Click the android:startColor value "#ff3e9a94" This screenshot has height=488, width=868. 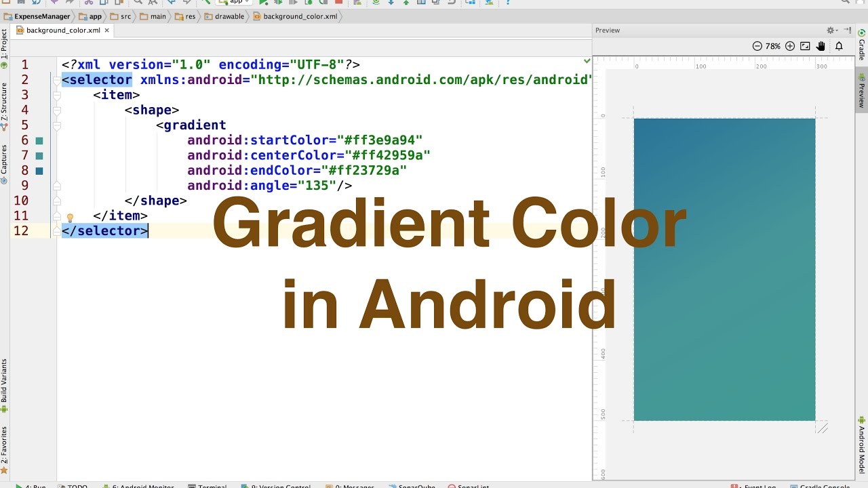tap(380, 140)
